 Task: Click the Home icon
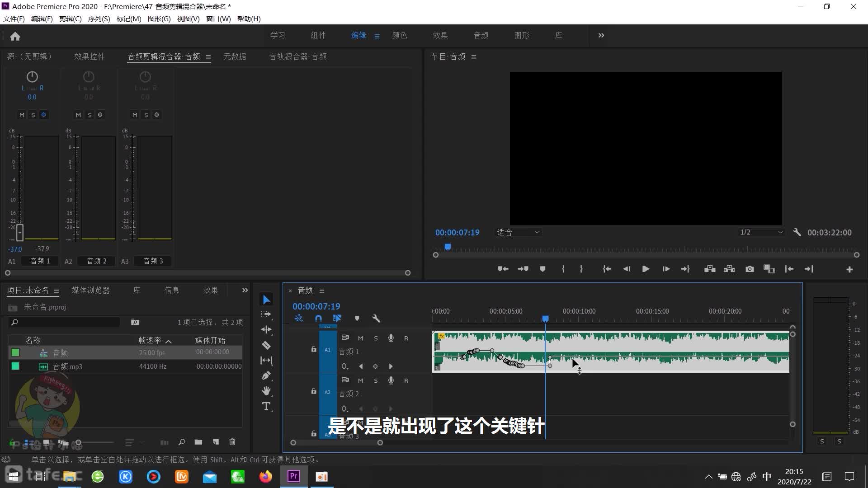tap(15, 36)
